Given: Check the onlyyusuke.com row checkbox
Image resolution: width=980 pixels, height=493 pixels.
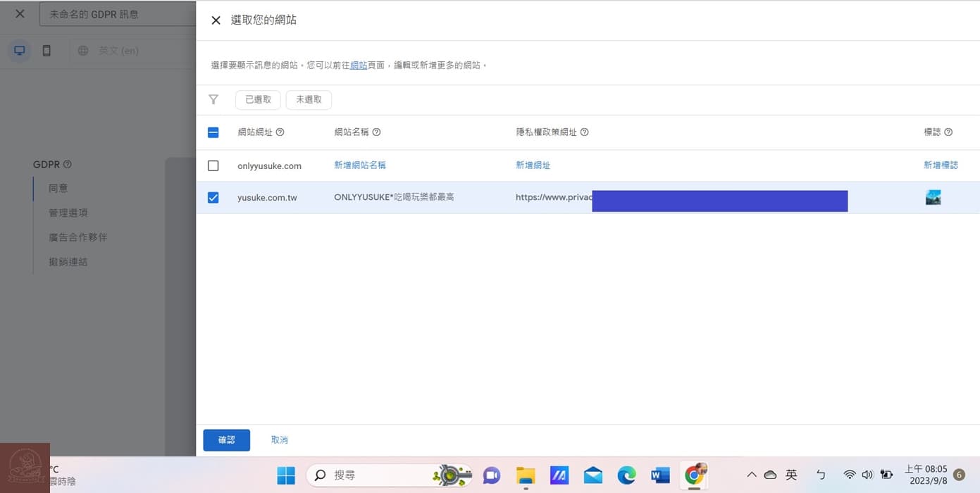Looking at the screenshot, I should (213, 166).
